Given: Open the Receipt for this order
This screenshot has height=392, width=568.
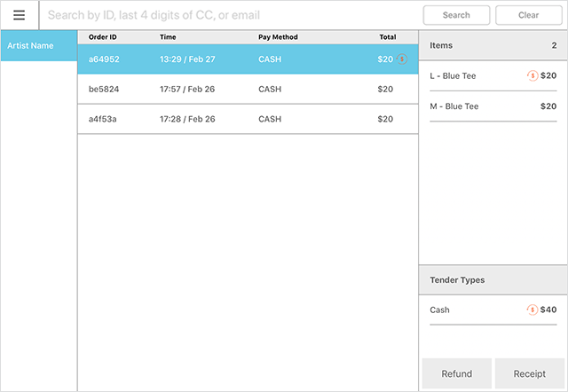Looking at the screenshot, I should tap(530, 373).
